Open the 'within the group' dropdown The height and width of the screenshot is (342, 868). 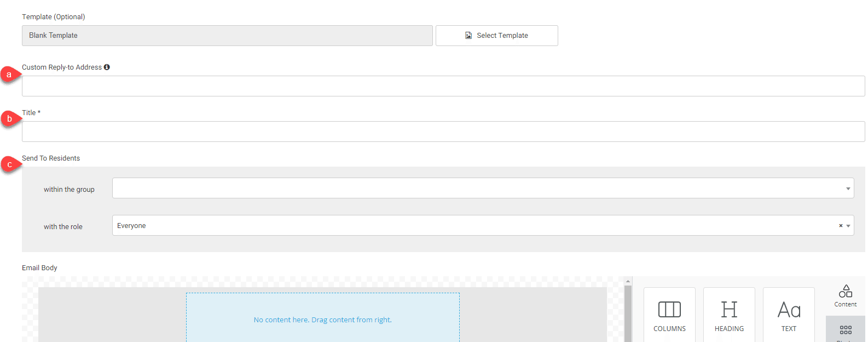(483, 188)
